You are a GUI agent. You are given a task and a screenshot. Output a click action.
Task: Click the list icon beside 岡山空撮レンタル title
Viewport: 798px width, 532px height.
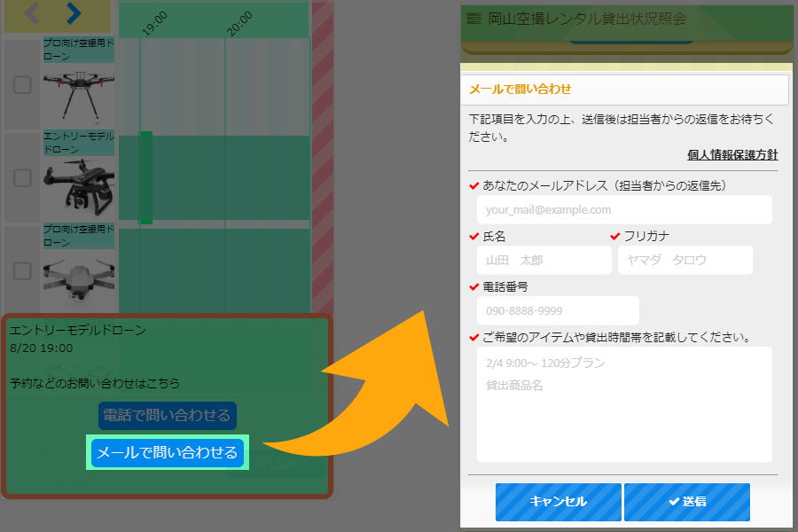point(473,18)
